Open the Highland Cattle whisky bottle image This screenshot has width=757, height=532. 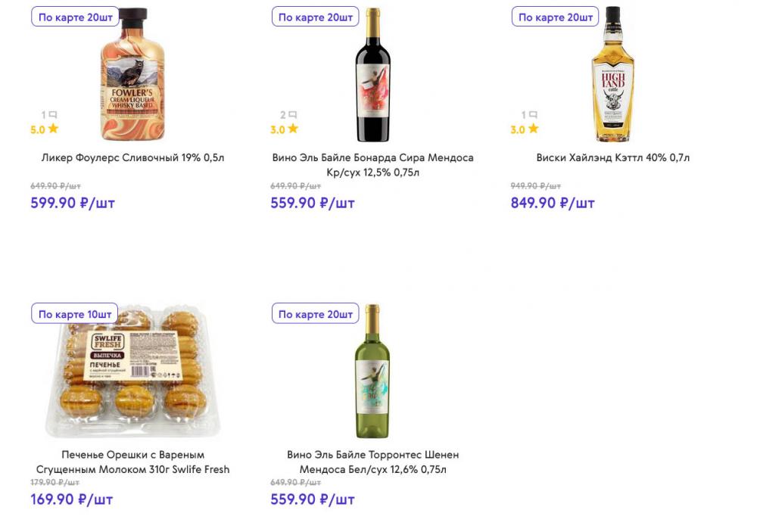tap(612, 74)
